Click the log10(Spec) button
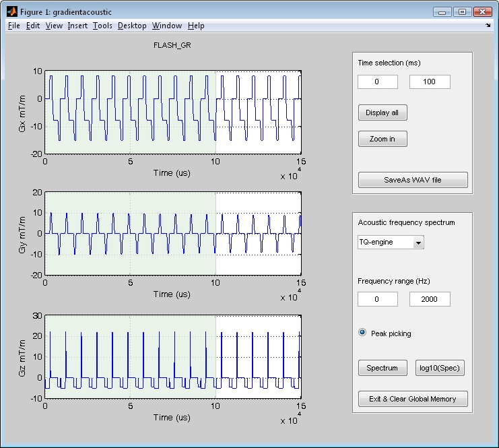This screenshot has height=448, width=499. coord(440,368)
